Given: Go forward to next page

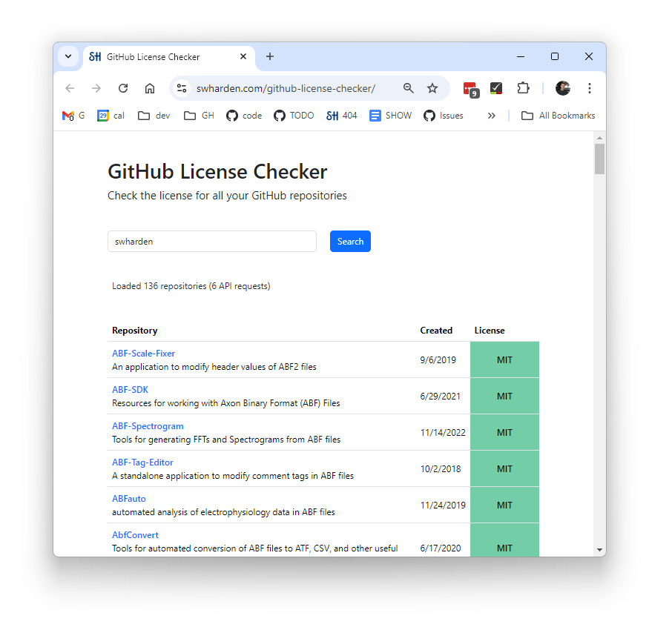Looking at the screenshot, I should [96, 88].
